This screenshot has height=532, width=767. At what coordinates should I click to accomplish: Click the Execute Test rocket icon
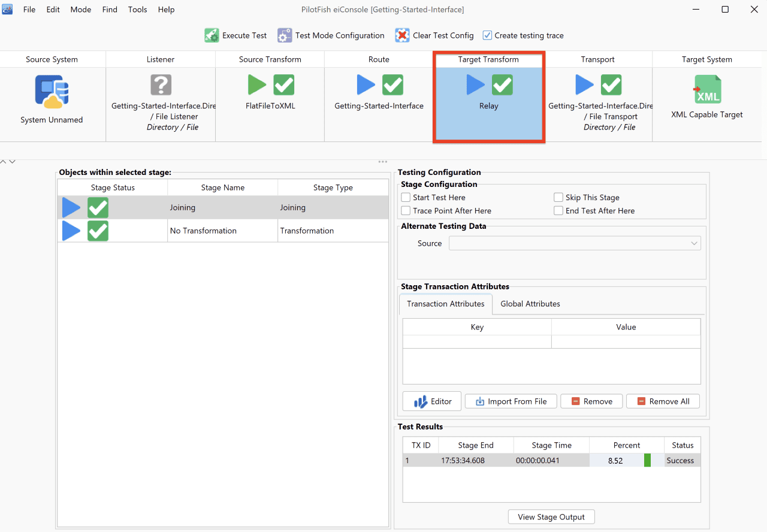tap(212, 35)
